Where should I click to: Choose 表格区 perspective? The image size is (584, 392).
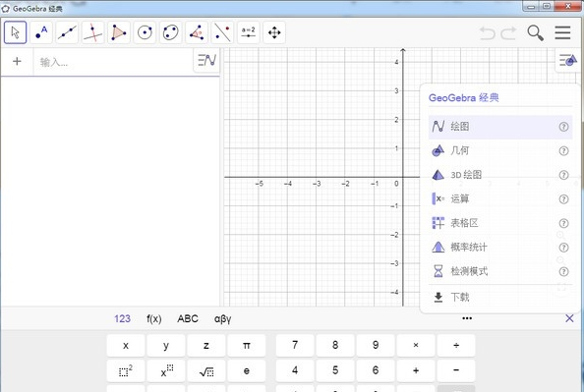point(500,223)
